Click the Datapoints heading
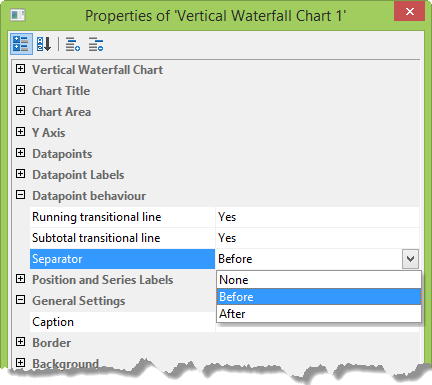Screen dimensions: 432x385 [x=62, y=154]
